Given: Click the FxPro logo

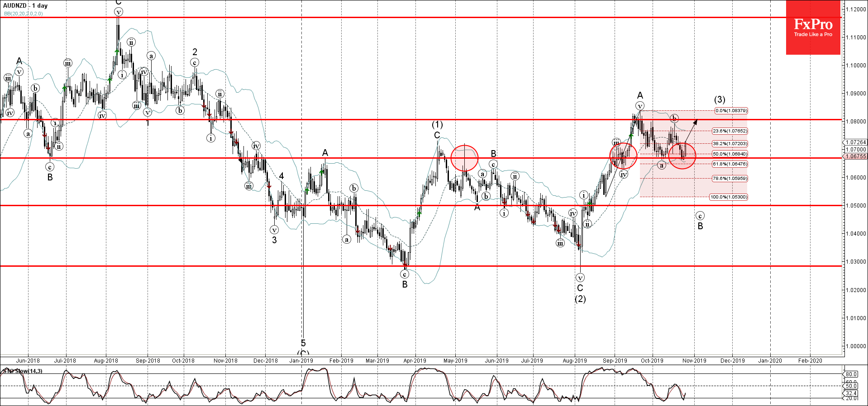Looking at the screenshot, I should coord(813,28).
